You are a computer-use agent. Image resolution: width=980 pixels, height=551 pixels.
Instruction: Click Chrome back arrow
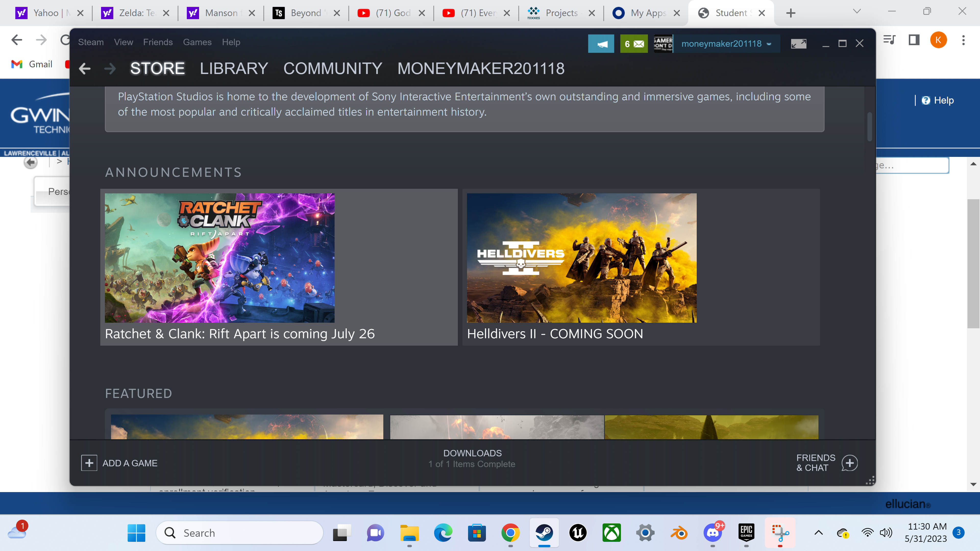(17, 40)
